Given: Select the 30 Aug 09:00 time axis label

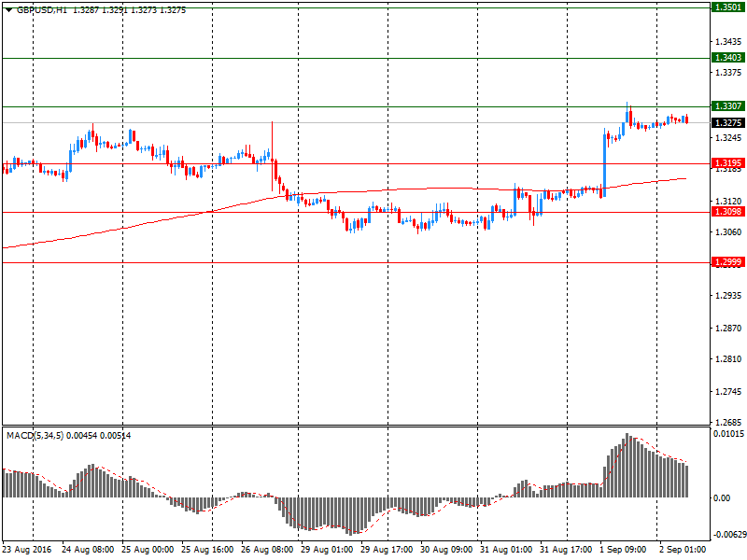Looking at the screenshot, I should point(446,550).
